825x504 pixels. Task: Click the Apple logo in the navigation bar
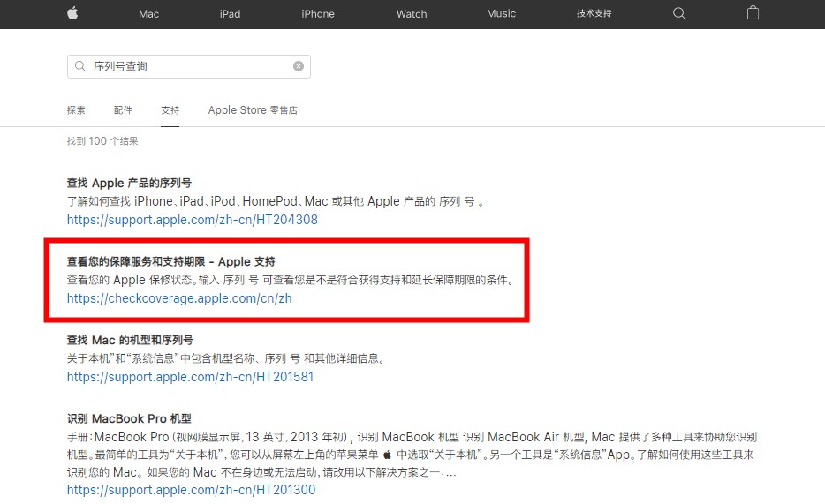point(72,13)
